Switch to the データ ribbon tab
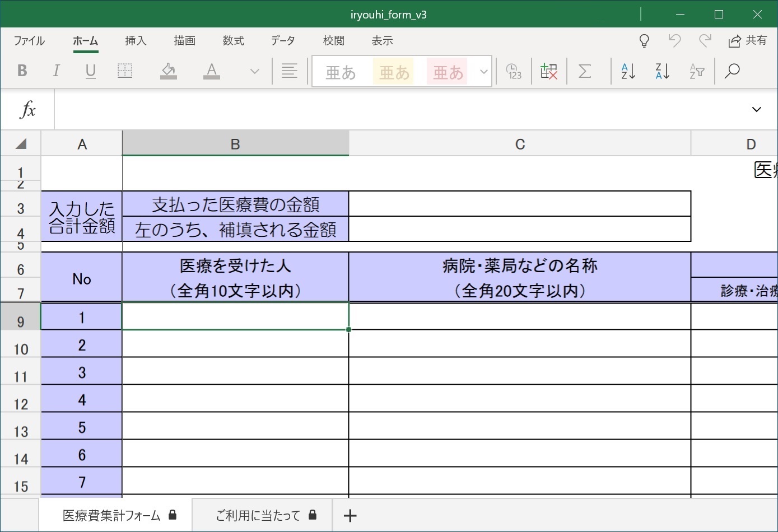The height and width of the screenshot is (532, 778). (x=283, y=40)
